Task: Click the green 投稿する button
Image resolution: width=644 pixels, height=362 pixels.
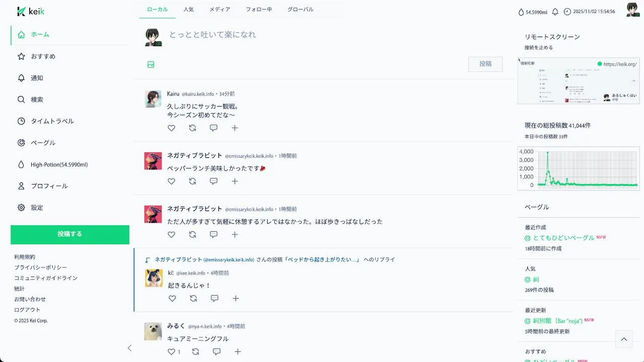Action: click(x=70, y=234)
